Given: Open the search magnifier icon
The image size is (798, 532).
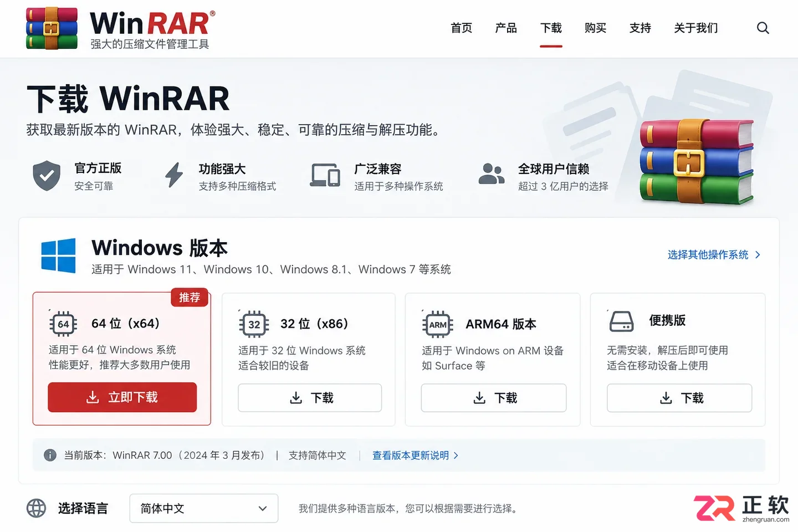Looking at the screenshot, I should click(x=763, y=28).
